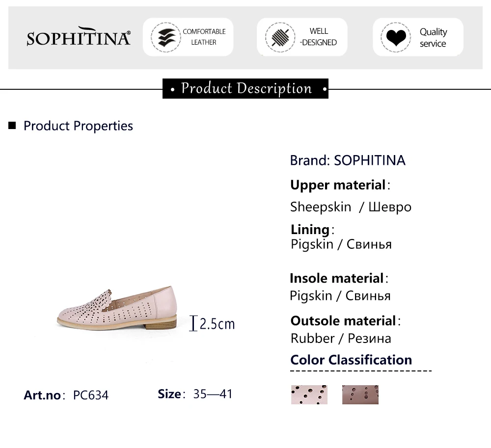Screen dimensions: 491x448
Task: Click the black square Product Properties bullet
Action: click(12, 126)
